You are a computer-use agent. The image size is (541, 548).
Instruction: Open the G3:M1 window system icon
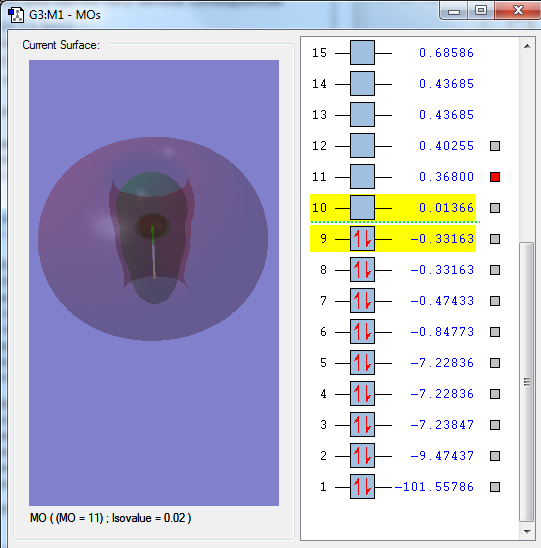16,15
